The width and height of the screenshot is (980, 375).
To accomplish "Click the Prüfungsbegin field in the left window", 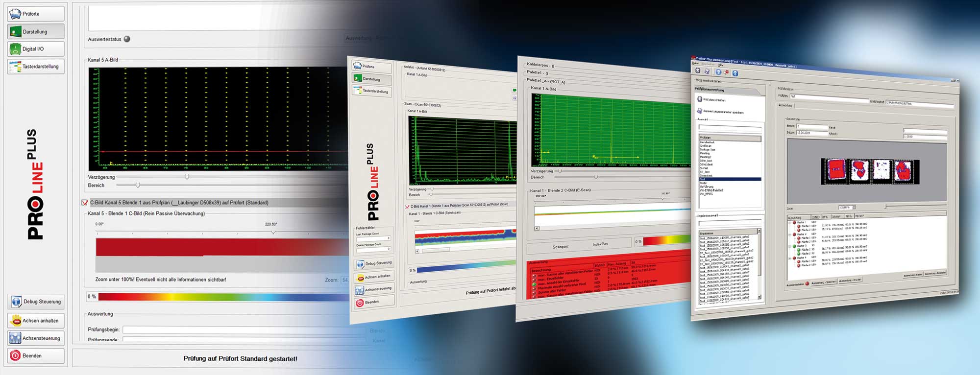I will click(244, 329).
